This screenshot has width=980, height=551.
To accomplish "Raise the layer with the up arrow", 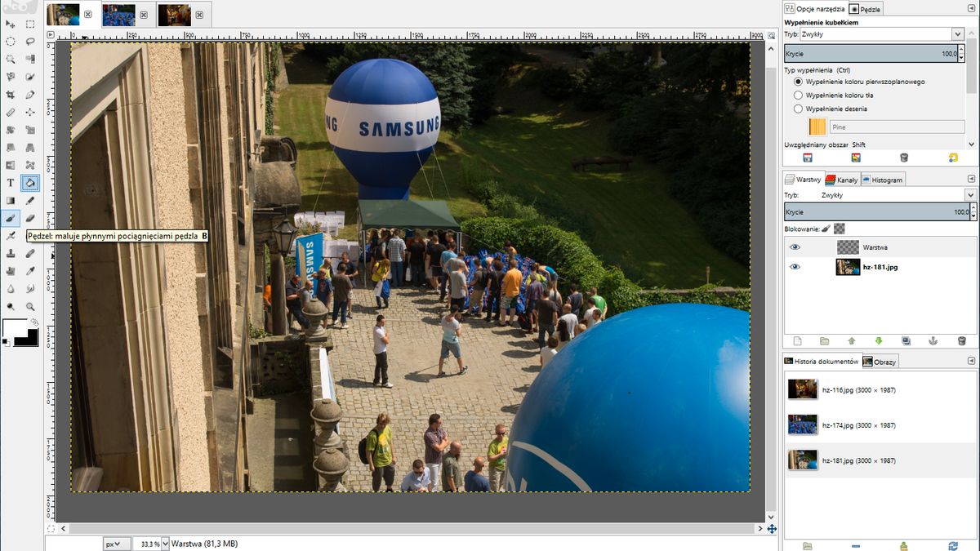I will tap(851, 340).
